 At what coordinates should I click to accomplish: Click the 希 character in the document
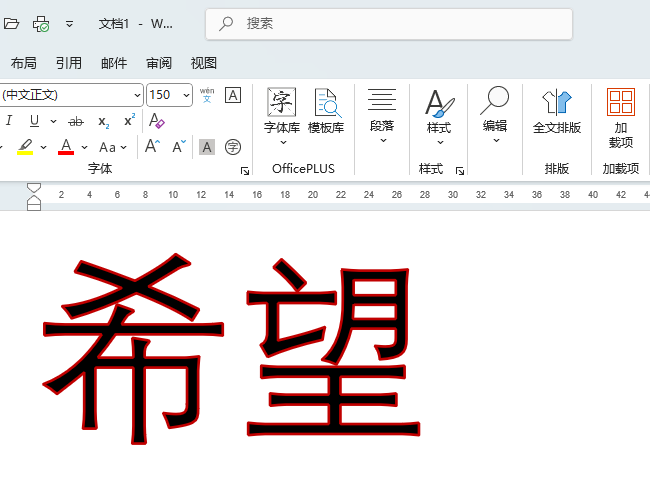134,349
